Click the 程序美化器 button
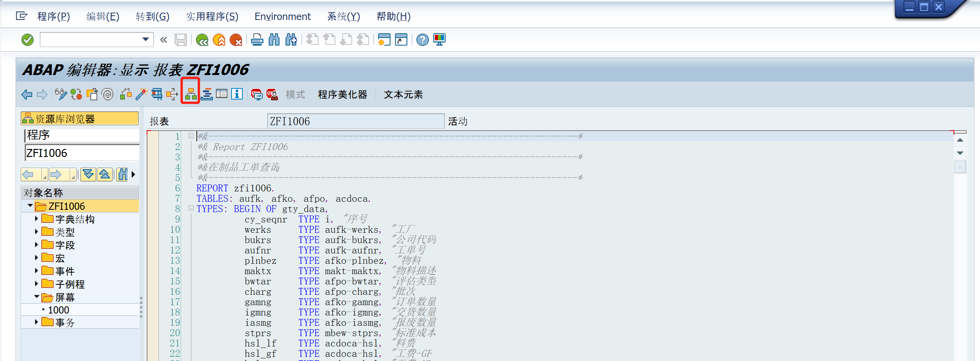The image size is (980, 361). (x=343, y=94)
